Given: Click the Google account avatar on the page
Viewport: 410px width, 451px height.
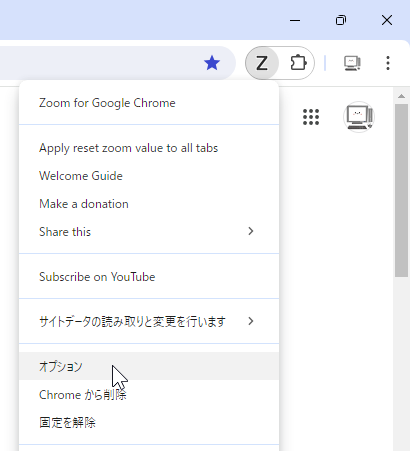Looking at the screenshot, I should pyautogui.click(x=359, y=117).
